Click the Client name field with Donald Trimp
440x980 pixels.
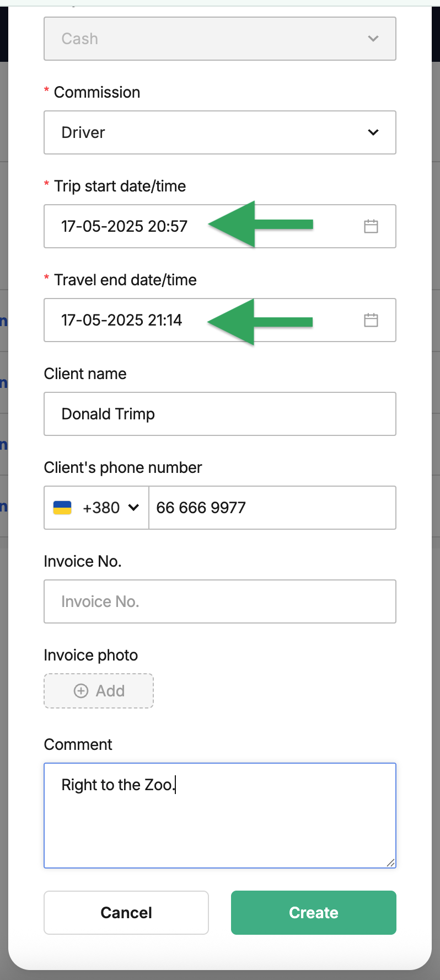tap(220, 414)
